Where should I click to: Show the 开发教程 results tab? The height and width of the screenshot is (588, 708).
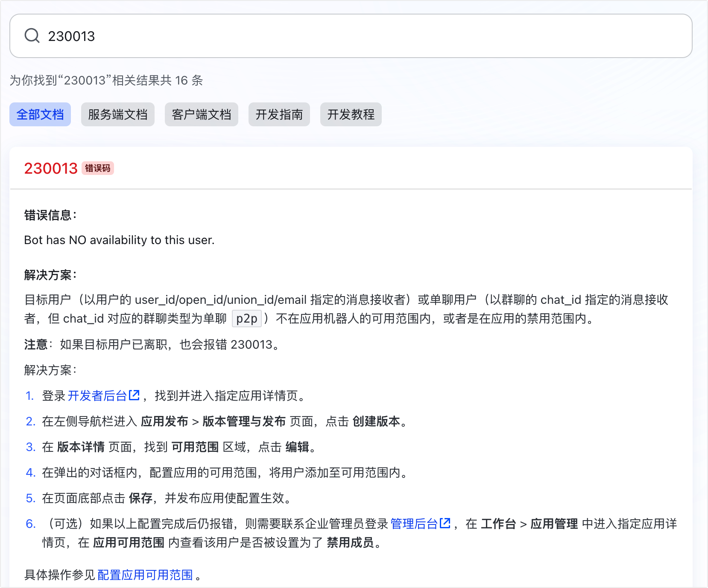[x=351, y=114]
